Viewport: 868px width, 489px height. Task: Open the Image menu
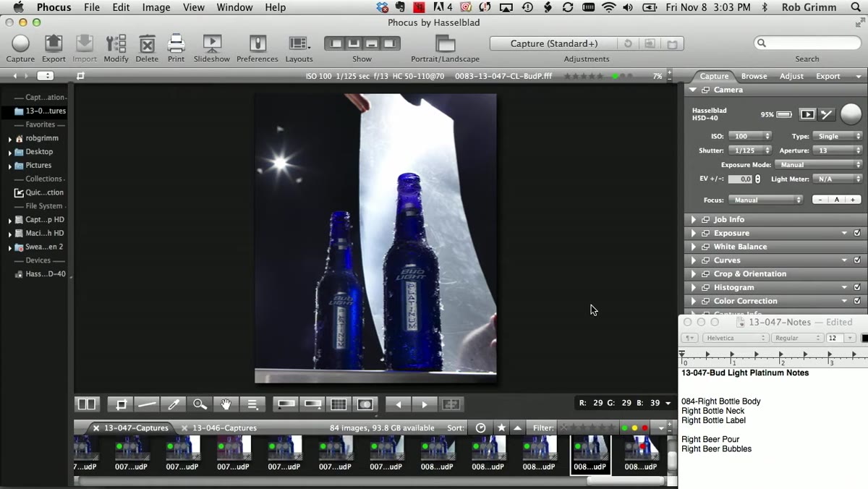click(156, 7)
